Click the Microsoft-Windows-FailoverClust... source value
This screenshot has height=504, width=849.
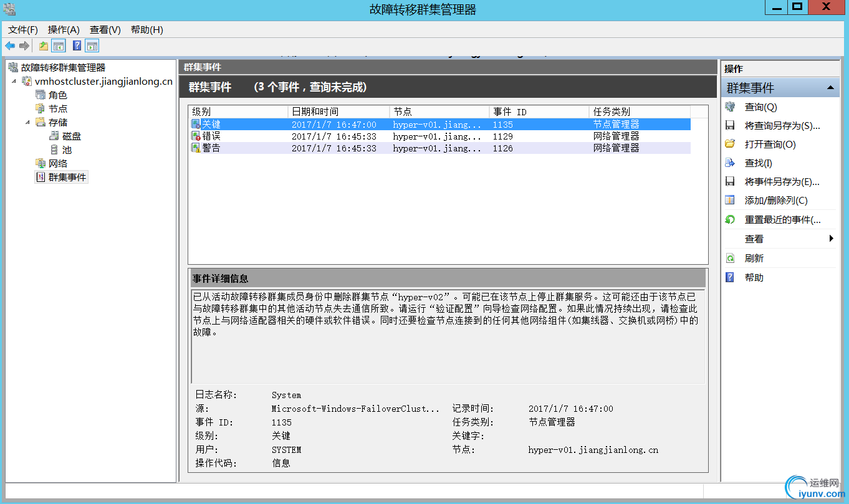(356, 409)
